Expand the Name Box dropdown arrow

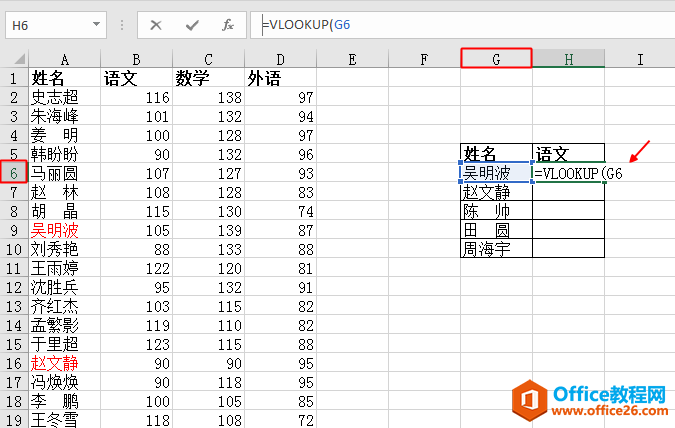[x=96, y=25]
